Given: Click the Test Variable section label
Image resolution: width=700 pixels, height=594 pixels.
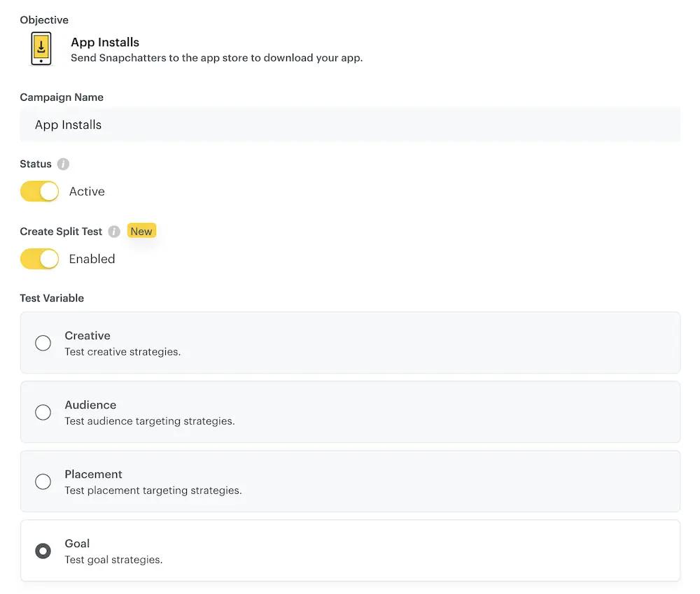Looking at the screenshot, I should [x=52, y=298].
